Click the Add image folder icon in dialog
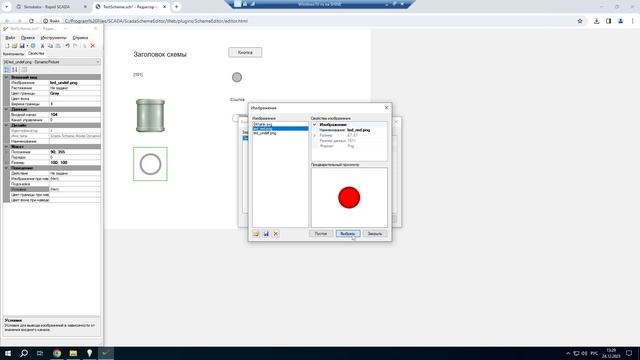The height and width of the screenshot is (360, 640). 256,234
